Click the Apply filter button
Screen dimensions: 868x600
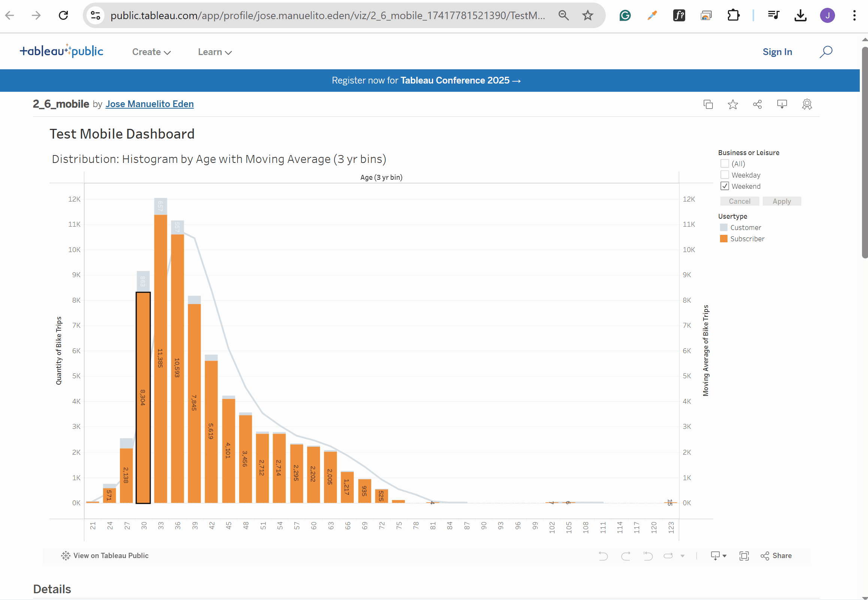point(781,201)
